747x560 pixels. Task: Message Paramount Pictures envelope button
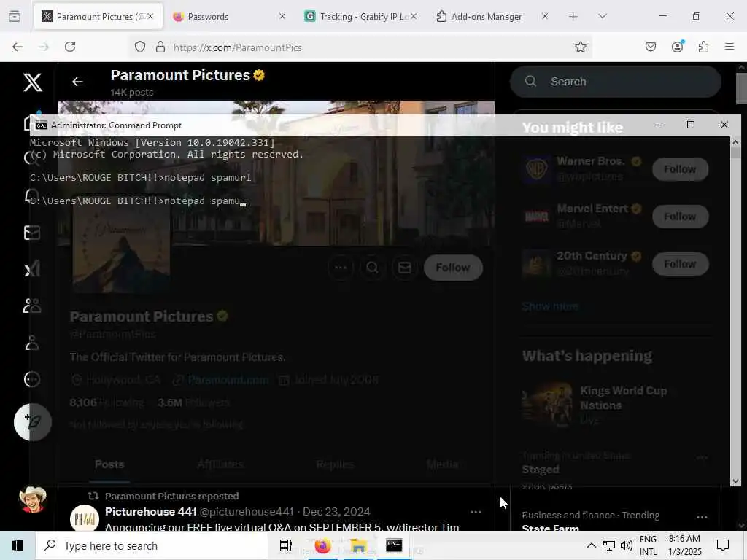tap(404, 268)
